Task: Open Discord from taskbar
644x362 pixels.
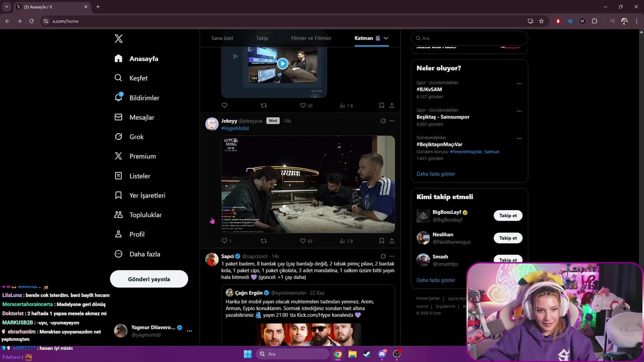Action: [382, 354]
